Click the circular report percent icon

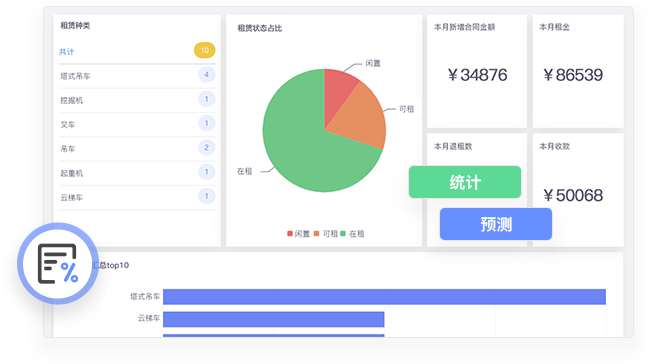(x=58, y=264)
